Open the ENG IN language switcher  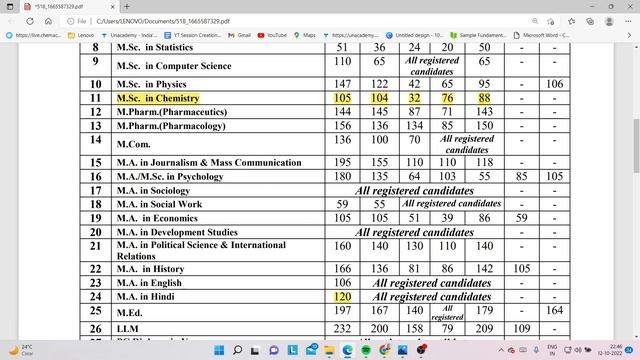[x=552, y=350]
